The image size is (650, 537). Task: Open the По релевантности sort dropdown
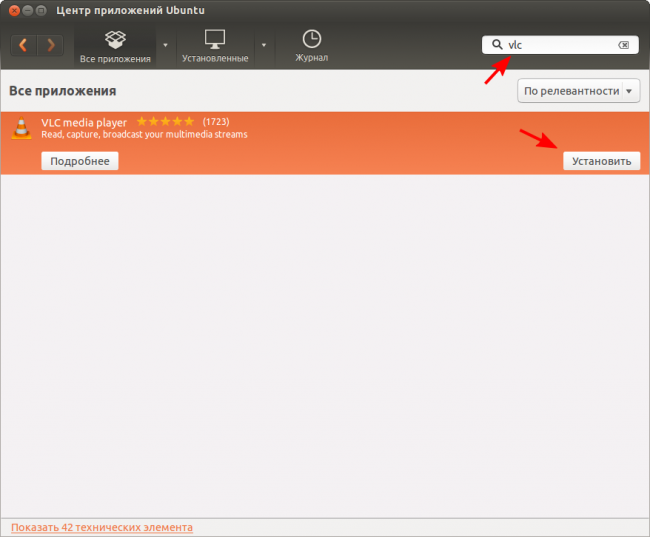pyautogui.click(x=579, y=91)
